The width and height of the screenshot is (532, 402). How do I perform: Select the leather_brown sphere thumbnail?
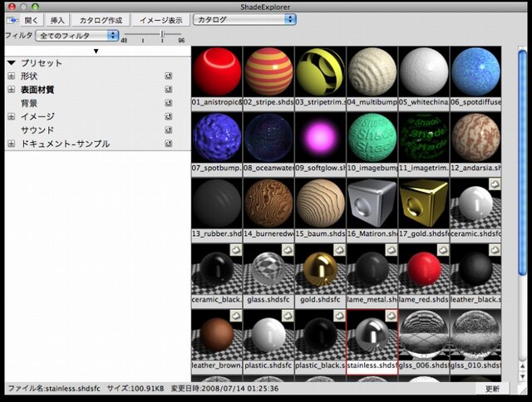coord(217,335)
